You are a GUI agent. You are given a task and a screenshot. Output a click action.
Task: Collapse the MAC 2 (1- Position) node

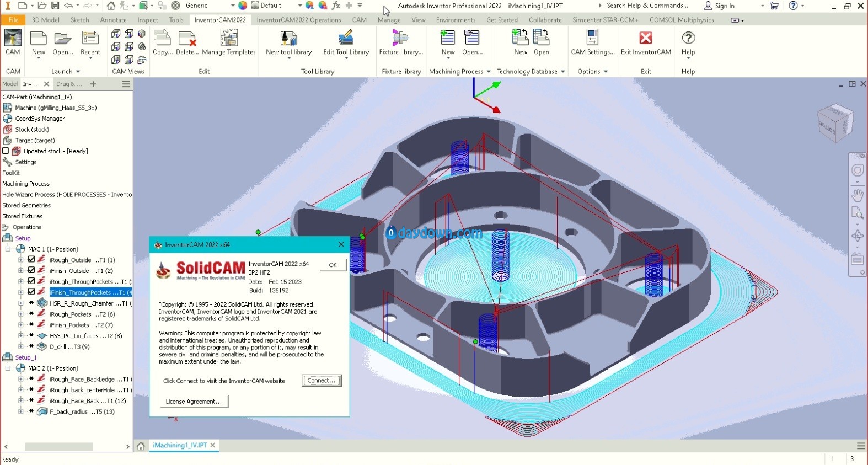click(8, 368)
